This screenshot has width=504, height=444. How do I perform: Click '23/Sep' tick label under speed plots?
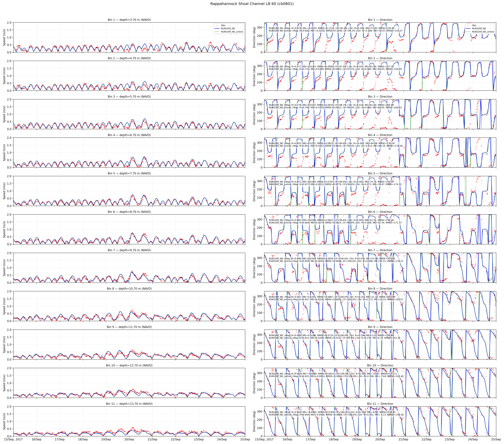tap(199, 439)
